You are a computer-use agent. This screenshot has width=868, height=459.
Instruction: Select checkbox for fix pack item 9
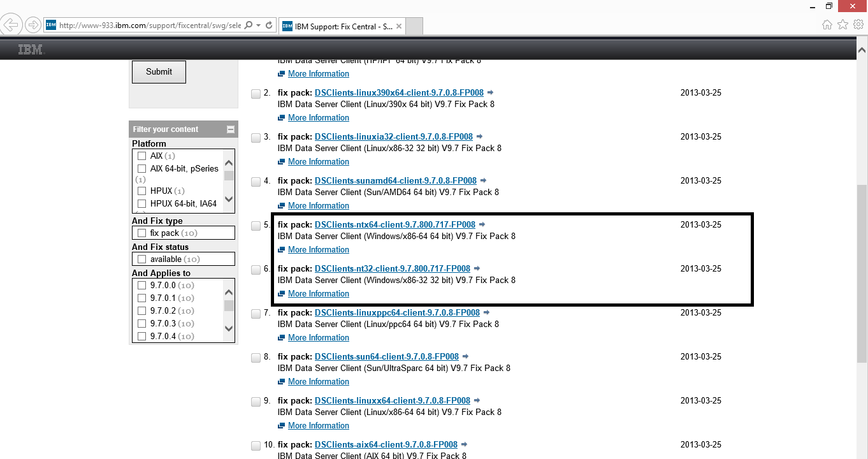pos(256,402)
